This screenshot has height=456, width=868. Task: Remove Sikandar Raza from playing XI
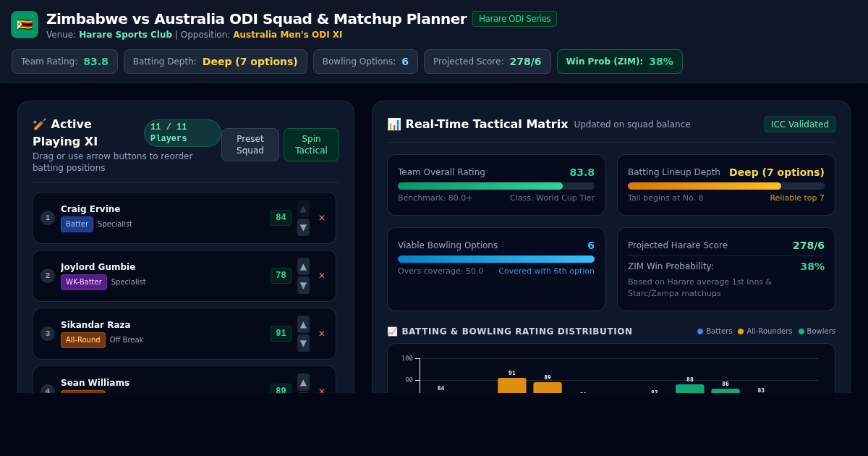click(x=322, y=334)
